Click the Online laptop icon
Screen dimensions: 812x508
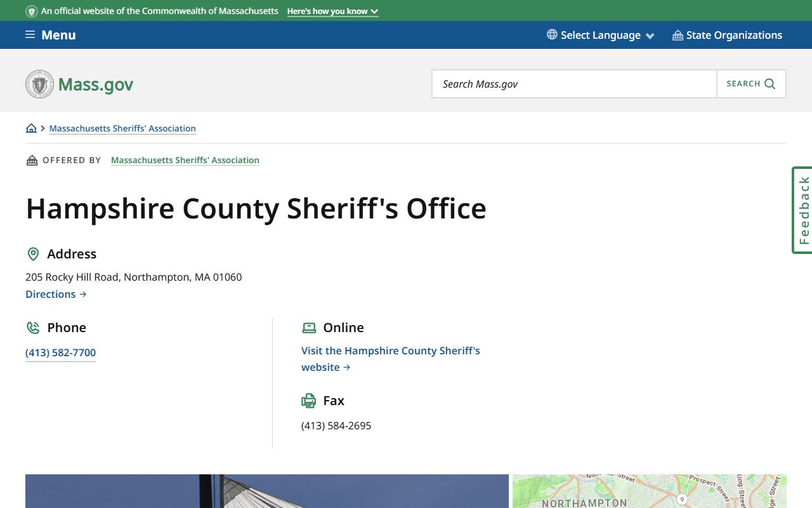point(309,328)
